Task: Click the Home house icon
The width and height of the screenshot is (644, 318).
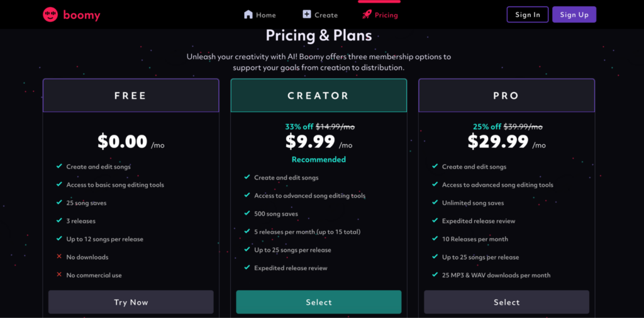Action: tap(248, 15)
